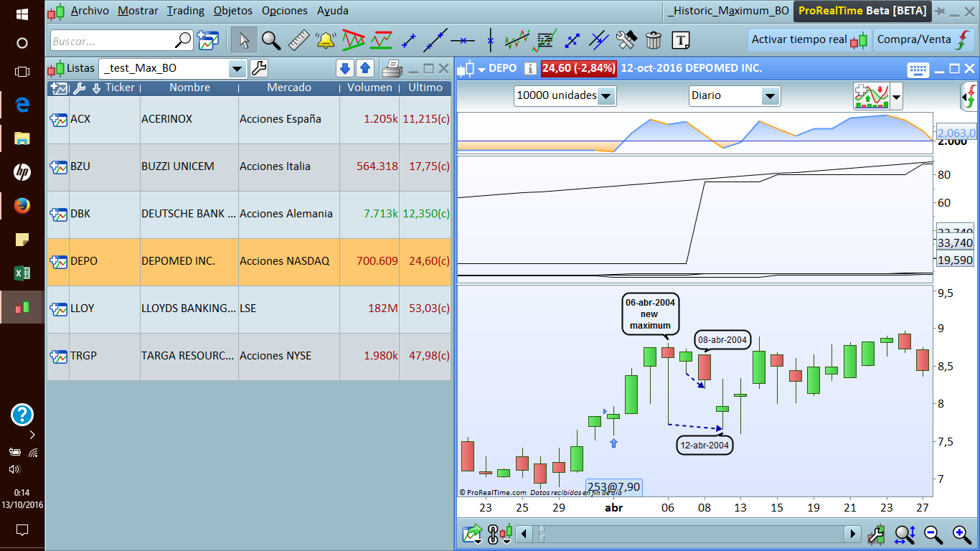This screenshot has width=980, height=551.
Task: Open the Trading menu
Action: [x=186, y=11]
